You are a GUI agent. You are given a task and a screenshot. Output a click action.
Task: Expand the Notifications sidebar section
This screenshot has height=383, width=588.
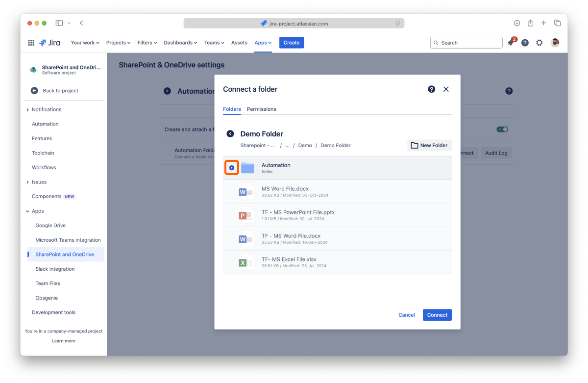tap(27, 110)
